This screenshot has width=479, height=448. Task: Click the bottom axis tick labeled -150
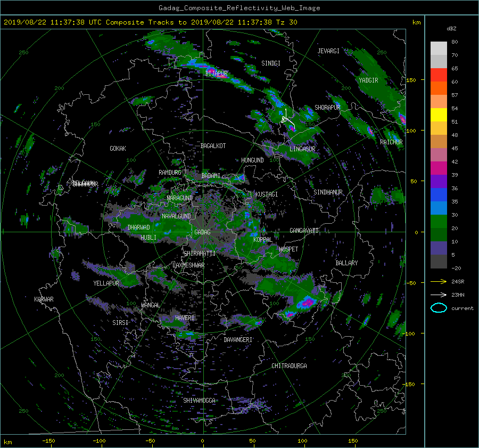[48, 441]
